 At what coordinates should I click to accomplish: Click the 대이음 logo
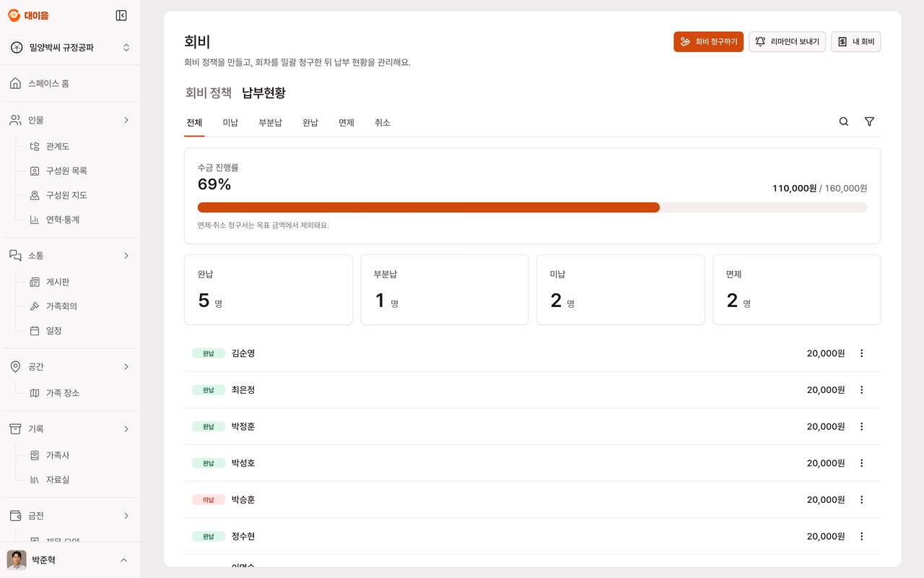pyautogui.click(x=28, y=15)
